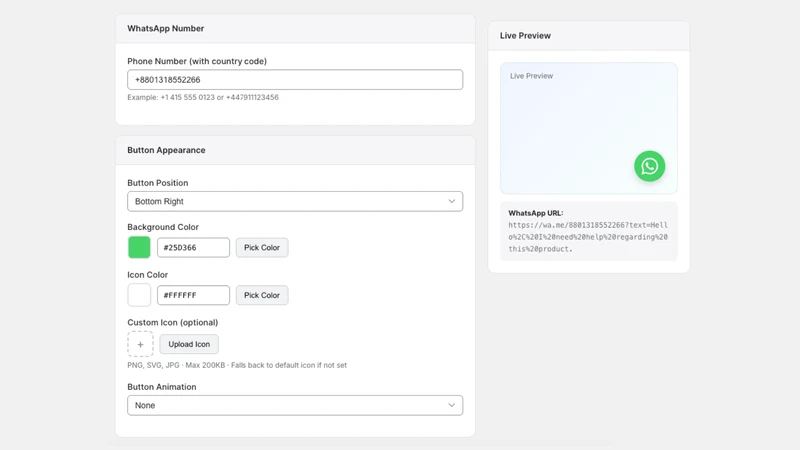Click the WhatsApp Number section header

pyautogui.click(x=166, y=29)
